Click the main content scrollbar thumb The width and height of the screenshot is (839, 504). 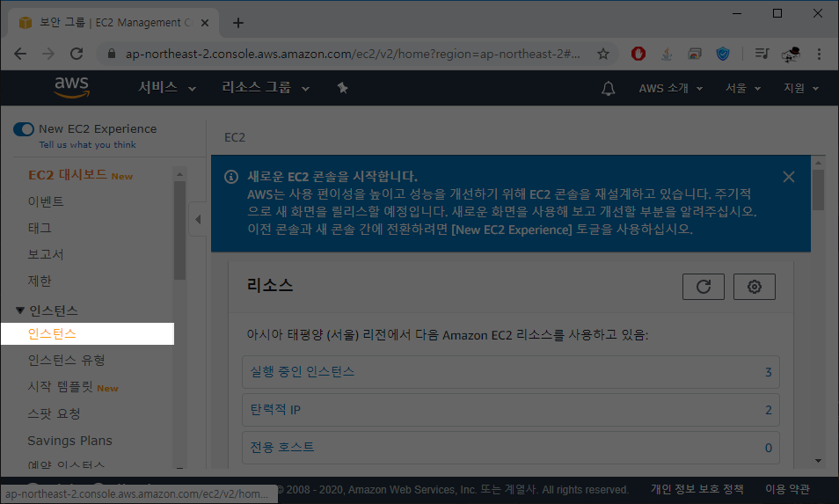click(x=818, y=190)
